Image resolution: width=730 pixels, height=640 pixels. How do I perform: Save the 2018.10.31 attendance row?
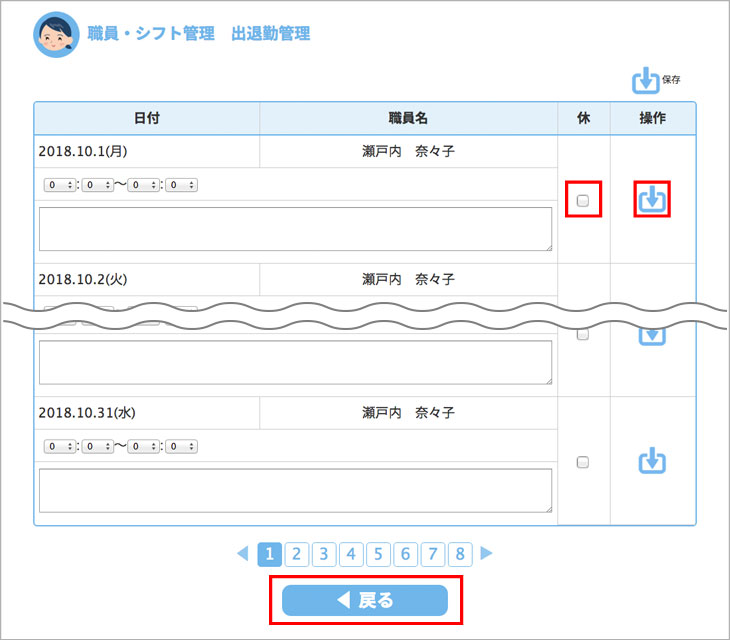[652, 461]
